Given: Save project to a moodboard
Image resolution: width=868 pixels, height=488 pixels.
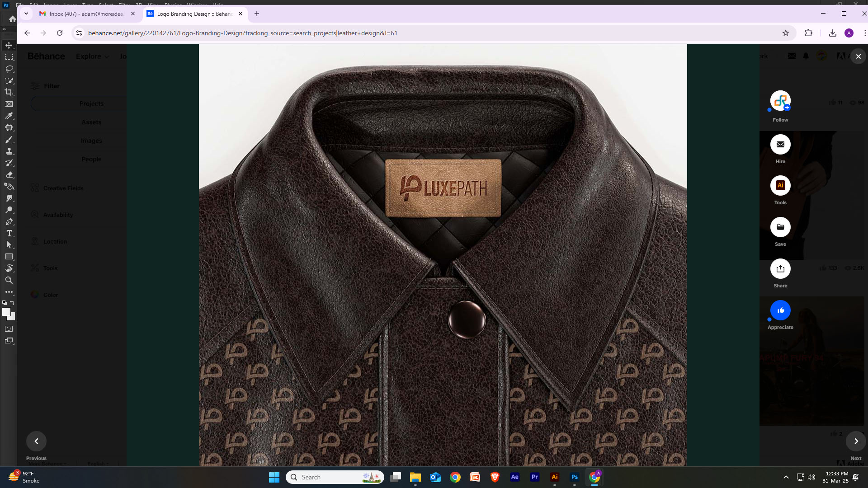Looking at the screenshot, I should [x=780, y=227].
